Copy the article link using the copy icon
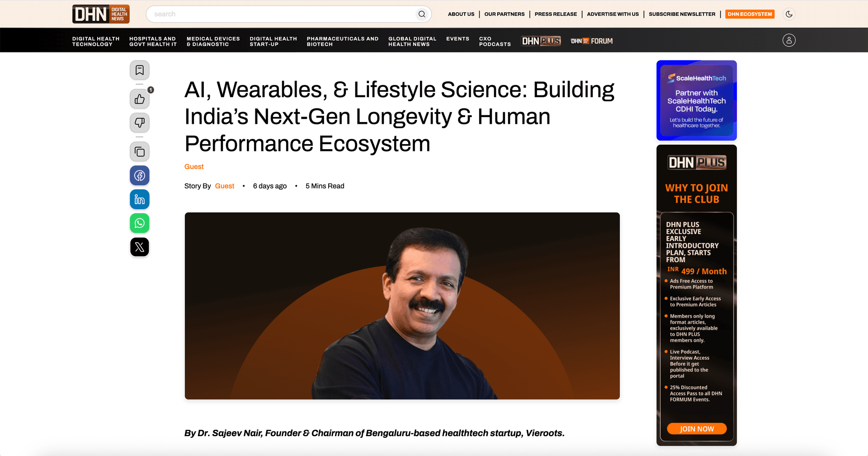 pyautogui.click(x=139, y=151)
